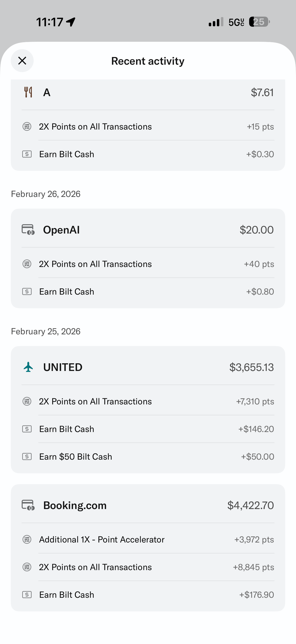The height and width of the screenshot is (644, 296).
Task: Tap the airplane icon beside UNITED
Action: click(x=28, y=367)
